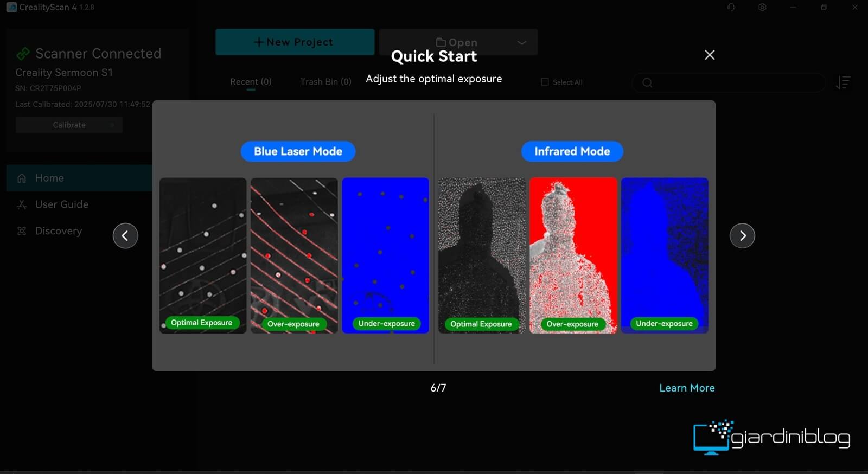
Task: Switch to the Recent (0) tab
Action: (251, 82)
